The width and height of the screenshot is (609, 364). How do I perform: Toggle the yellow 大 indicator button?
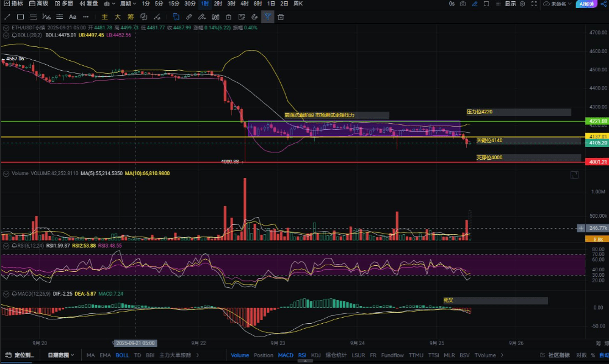coord(118,17)
